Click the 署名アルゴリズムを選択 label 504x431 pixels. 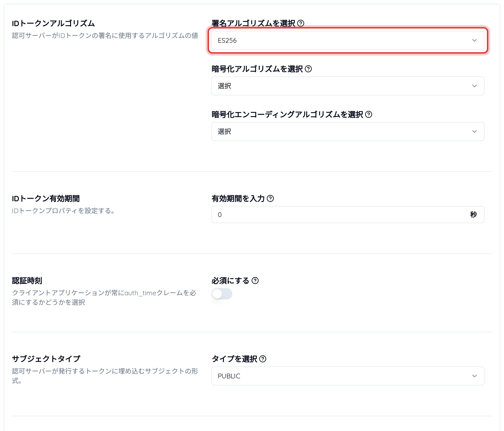pos(253,23)
